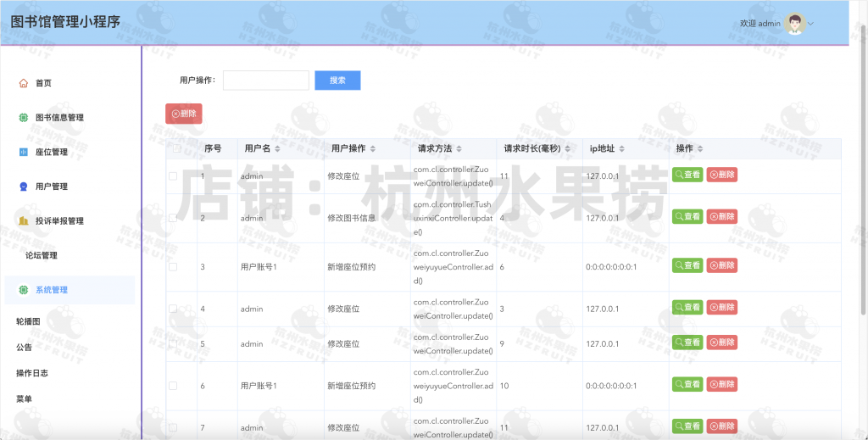Open 公告 submenu item
The width and height of the screenshot is (868, 440).
[24, 347]
